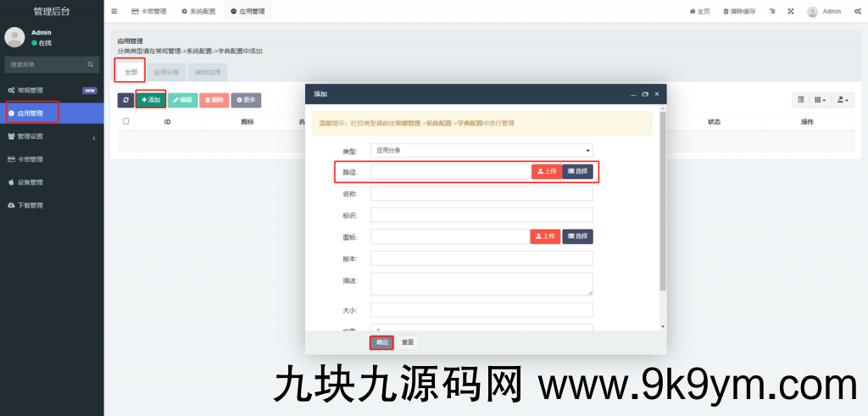This screenshot has height=416, width=868.
Task: Click the 描述 textarea
Action: [481, 284]
